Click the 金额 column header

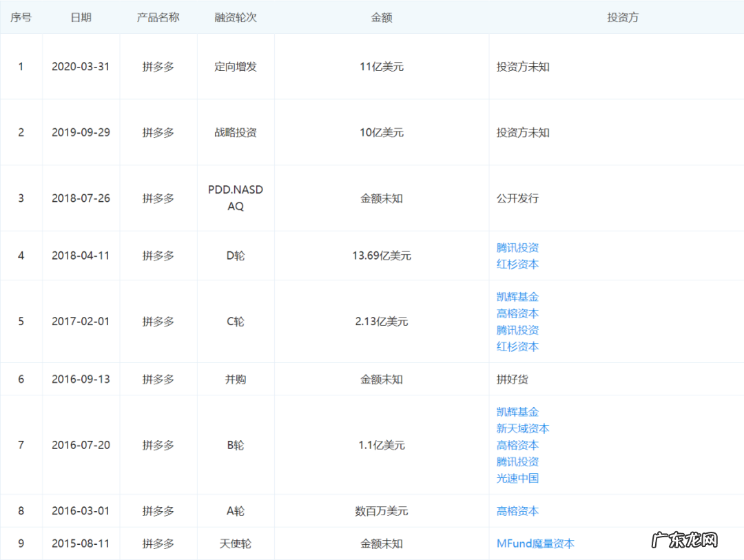click(381, 17)
